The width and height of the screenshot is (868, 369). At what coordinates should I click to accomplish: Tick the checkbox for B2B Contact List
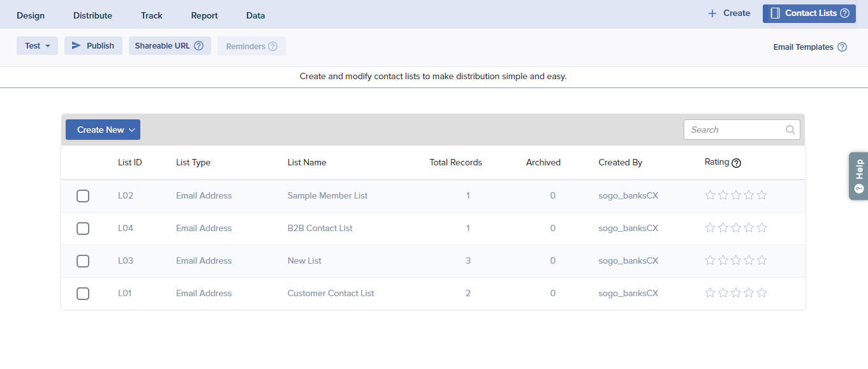pyautogui.click(x=83, y=229)
